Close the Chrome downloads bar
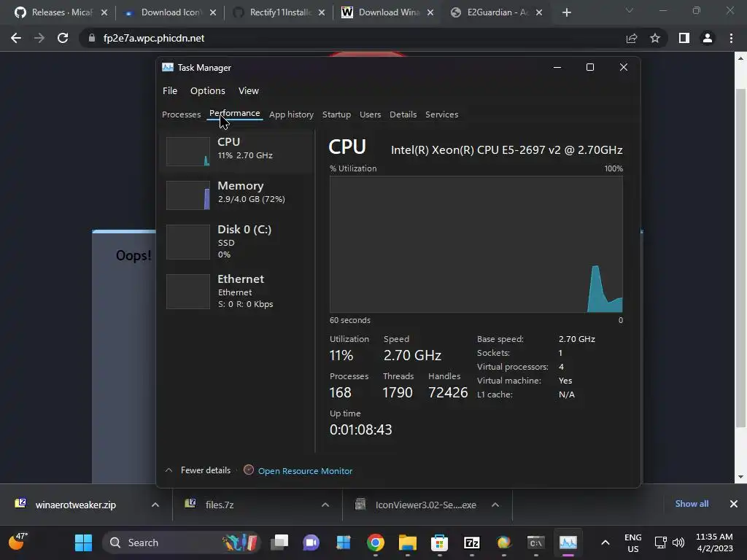Screen dimensions: 747x560 tap(734, 504)
